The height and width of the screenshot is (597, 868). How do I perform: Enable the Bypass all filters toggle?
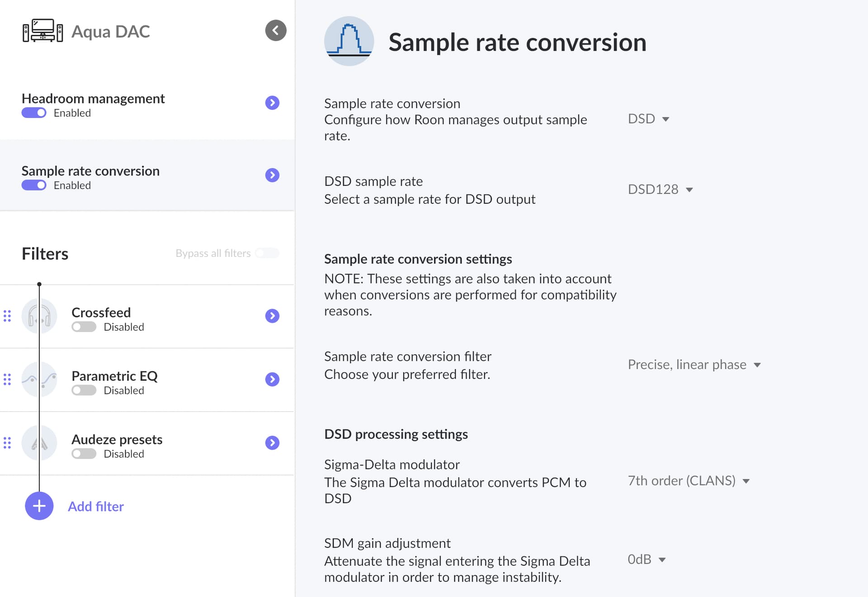point(267,253)
